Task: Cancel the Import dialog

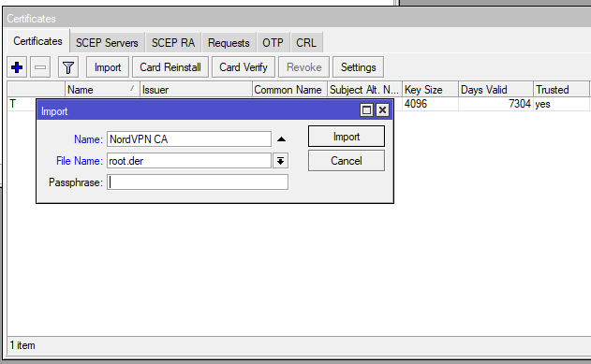Action: click(x=347, y=161)
